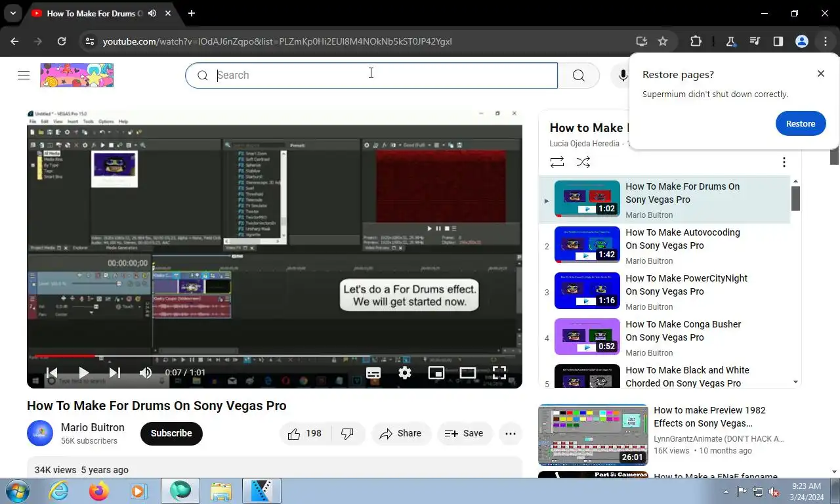
Task: Open How to make Preview 1982 Effects title
Action: [x=709, y=417]
